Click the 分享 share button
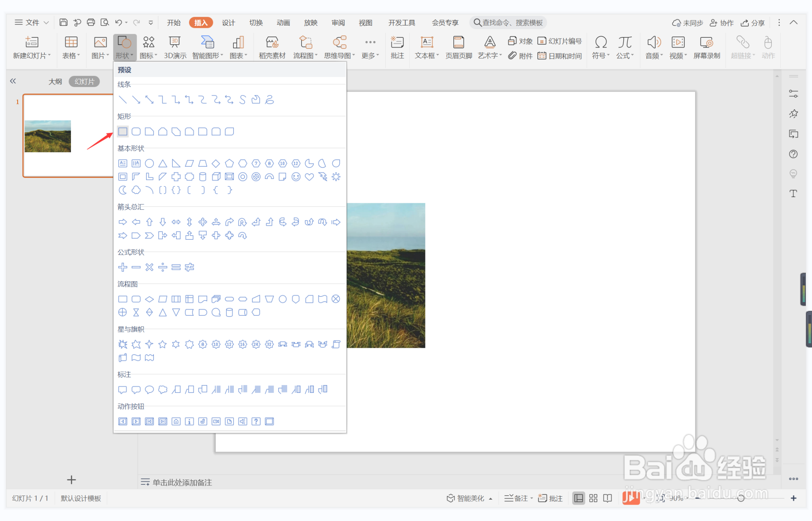812x521 pixels. [x=753, y=23]
